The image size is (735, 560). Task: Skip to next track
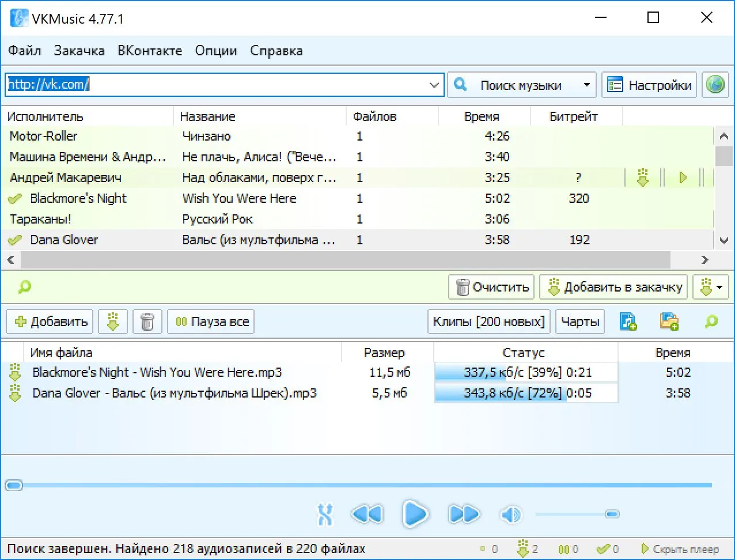[464, 514]
